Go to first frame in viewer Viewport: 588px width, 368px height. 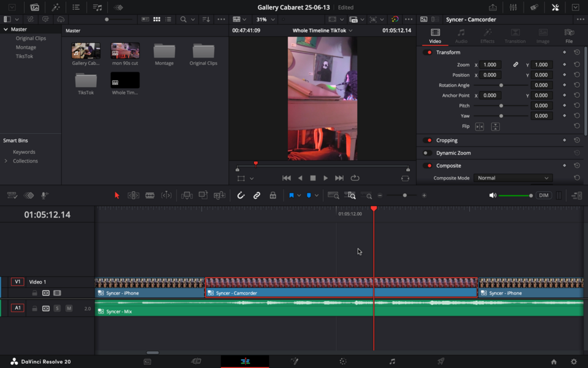(287, 178)
